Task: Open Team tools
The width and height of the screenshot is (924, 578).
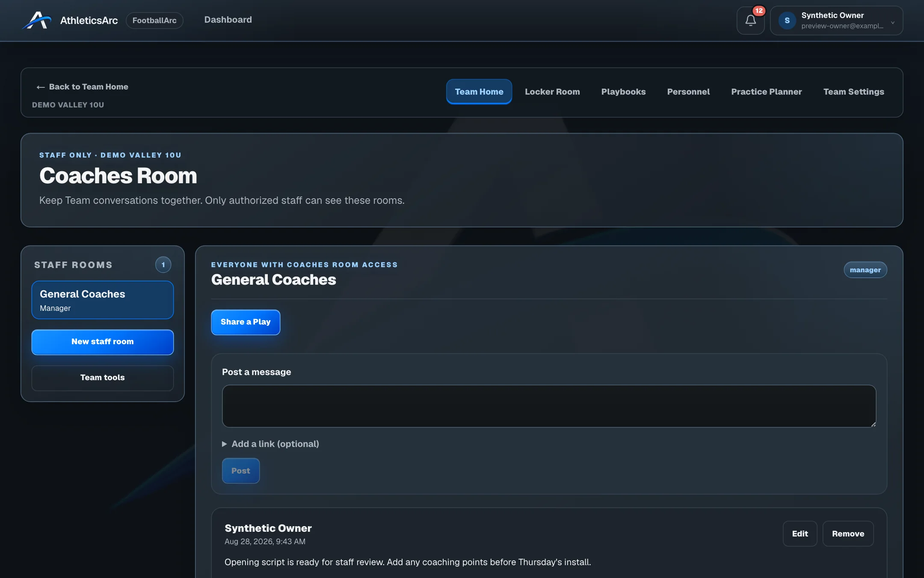Action: [103, 378]
